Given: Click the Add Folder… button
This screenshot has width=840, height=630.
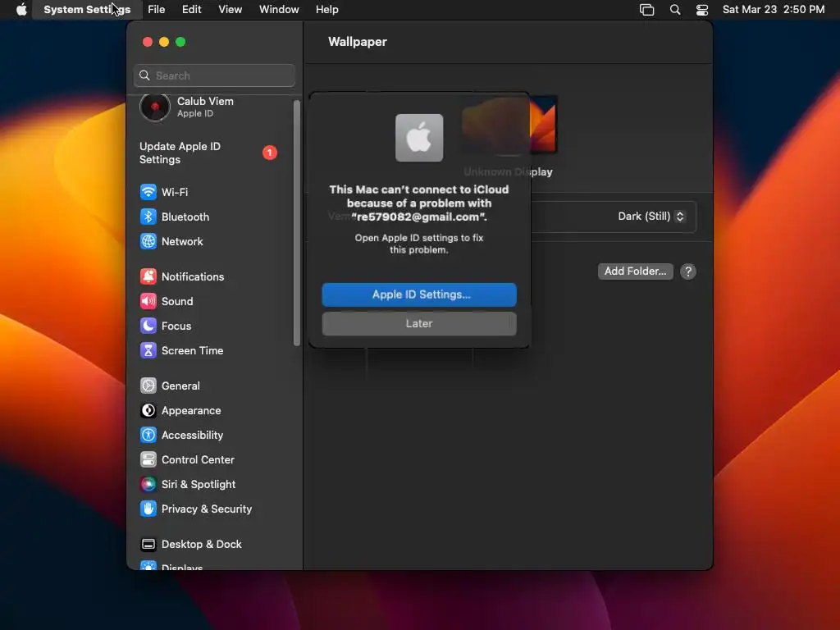Looking at the screenshot, I should point(636,271).
